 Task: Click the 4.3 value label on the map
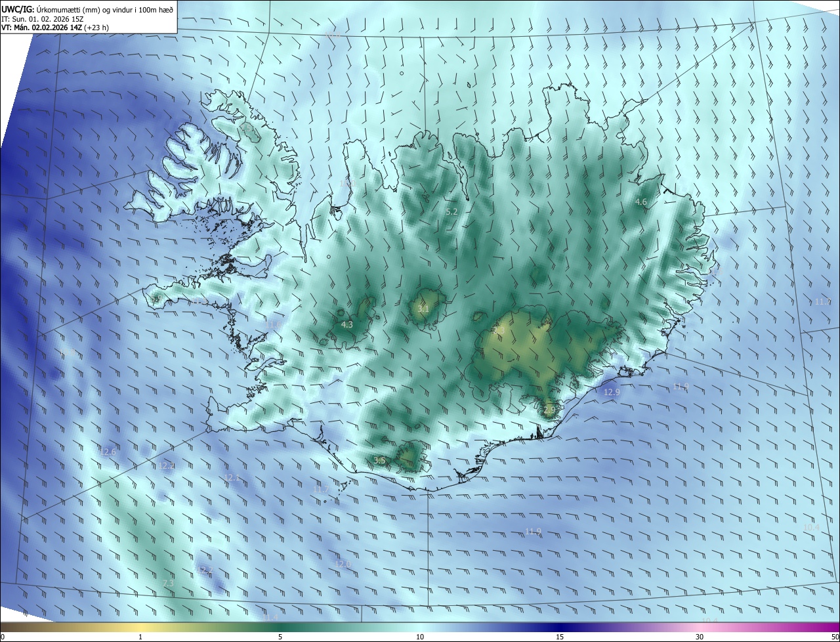click(347, 324)
